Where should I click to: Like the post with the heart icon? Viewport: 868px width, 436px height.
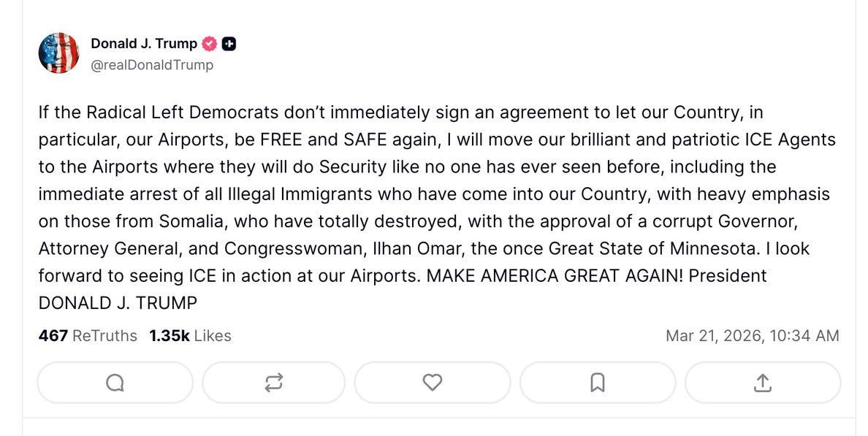click(433, 382)
